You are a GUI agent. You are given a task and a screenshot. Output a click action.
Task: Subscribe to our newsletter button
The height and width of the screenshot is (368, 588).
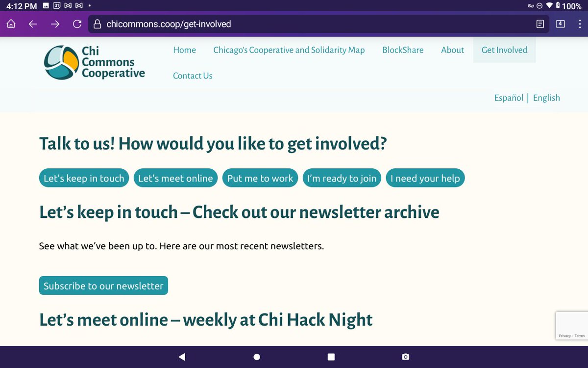(x=103, y=286)
